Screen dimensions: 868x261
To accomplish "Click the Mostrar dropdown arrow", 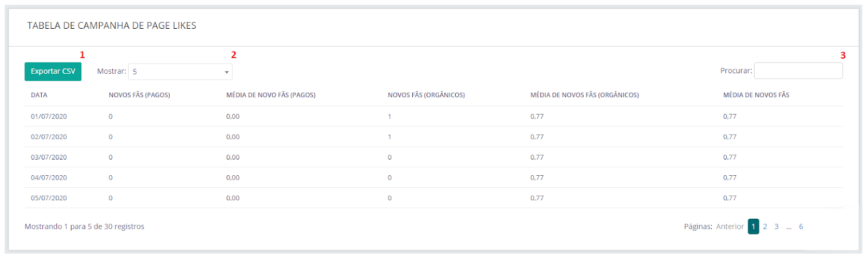I will pyautogui.click(x=226, y=72).
